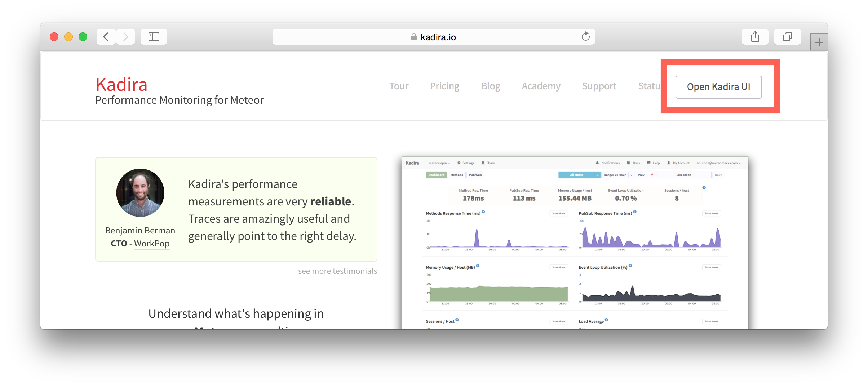This screenshot has height=387, width=868.
Task: Open Range: 24 Hour dropdown
Action: 617,175
